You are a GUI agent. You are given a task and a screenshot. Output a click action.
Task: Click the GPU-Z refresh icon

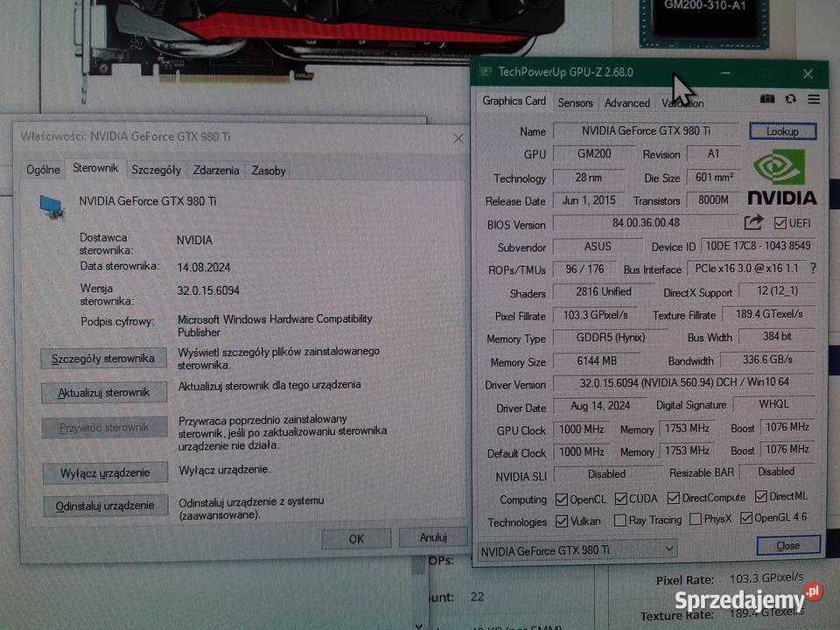pos(791,100)
